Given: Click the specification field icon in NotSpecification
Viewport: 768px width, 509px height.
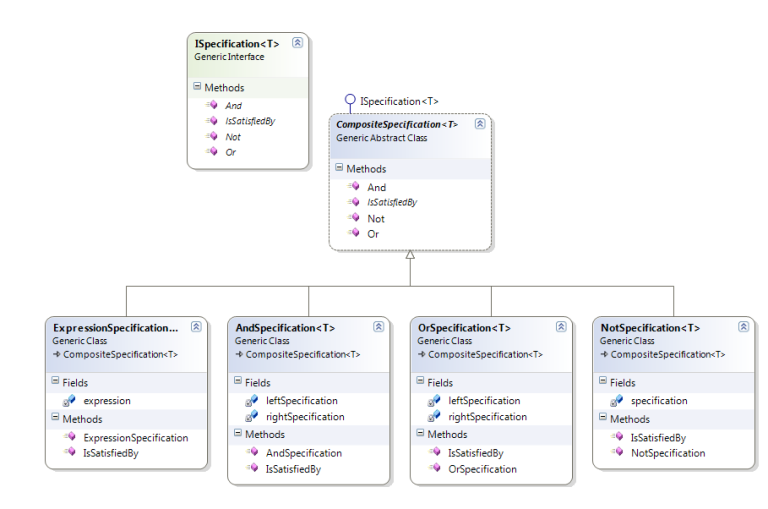Looking at the screenshot, I should [x=617, y=400].
